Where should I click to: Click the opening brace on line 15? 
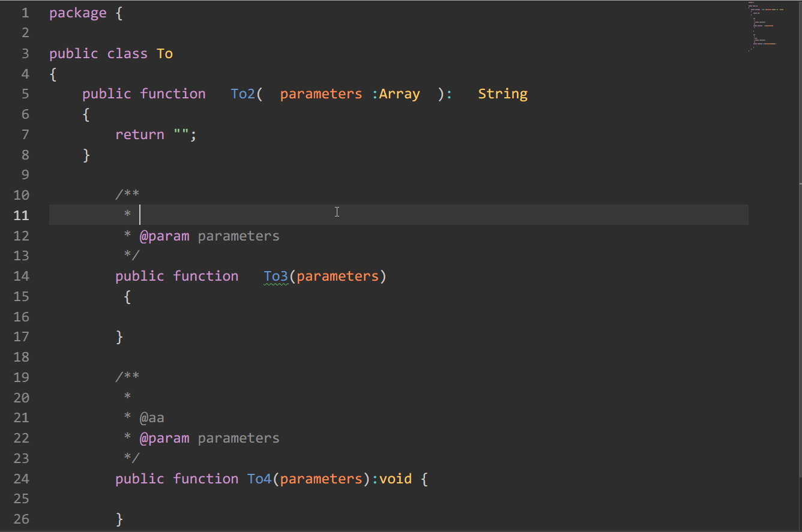(x=127, y=297)
